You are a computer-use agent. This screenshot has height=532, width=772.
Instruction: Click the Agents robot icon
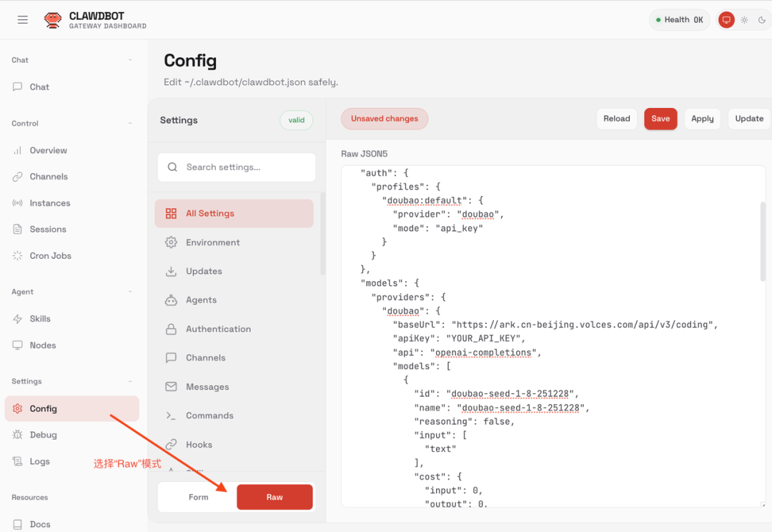[171, 300]
